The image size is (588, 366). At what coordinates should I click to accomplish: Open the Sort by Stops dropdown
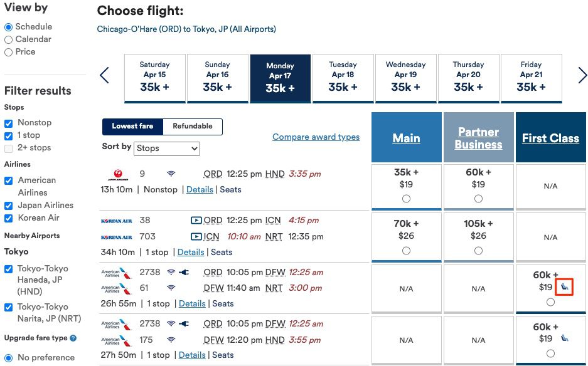[166, 149]
